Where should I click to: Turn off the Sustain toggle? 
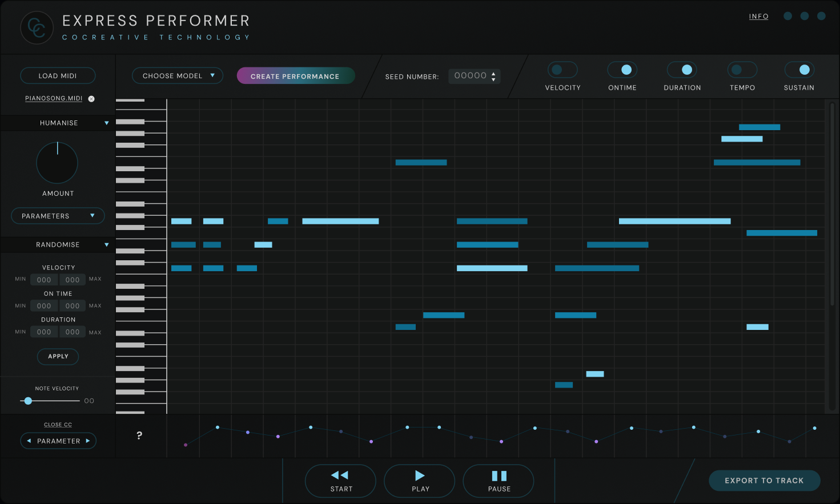tap(799, 69)
